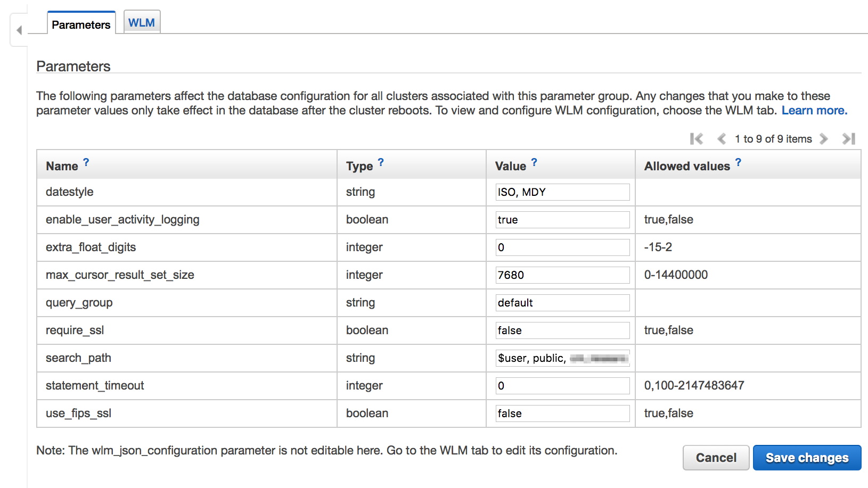The height and width of the screenshot is (488, 868).
Task: Click the Save changes button
Action: 806,457
